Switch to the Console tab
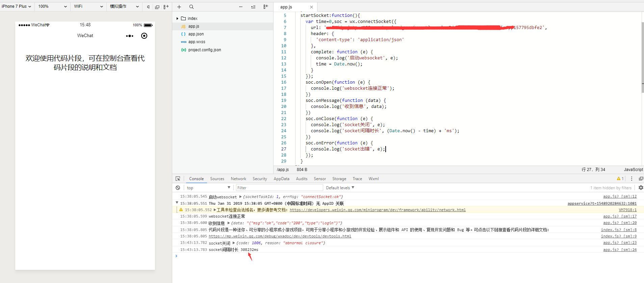The width and height of the screenshot is (644, 283). [196, 179]
